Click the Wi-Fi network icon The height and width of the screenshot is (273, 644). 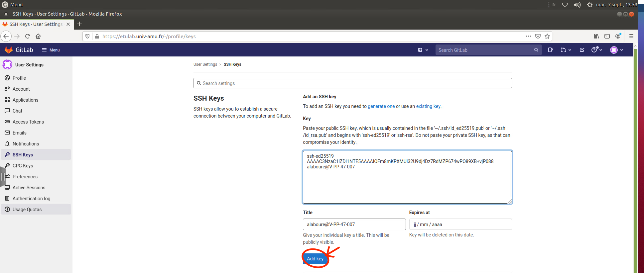(565, 5)
